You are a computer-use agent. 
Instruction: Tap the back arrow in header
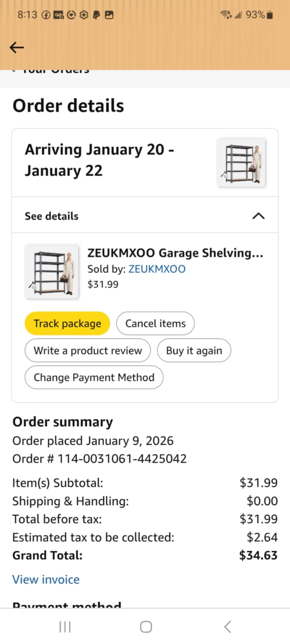tap(17, 47)
